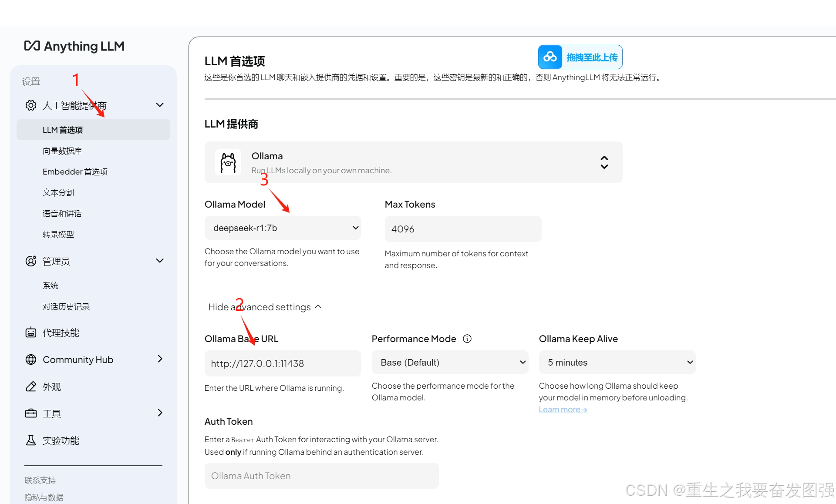Click the globe icon for Community Hub
The width and height of the screenshot is (836, 504).
click(31, 360)
